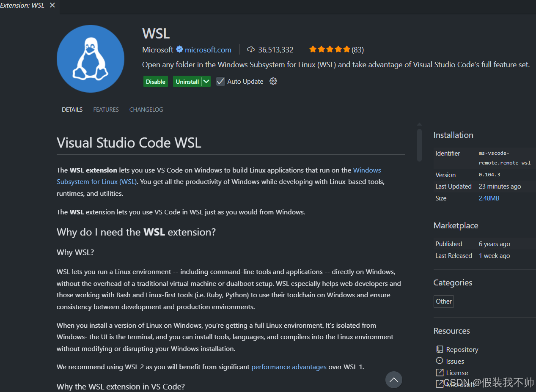Open the Issues resource link
Viewport: 536px width, 392px height.
pyautogui.click(x=455, y=361)
